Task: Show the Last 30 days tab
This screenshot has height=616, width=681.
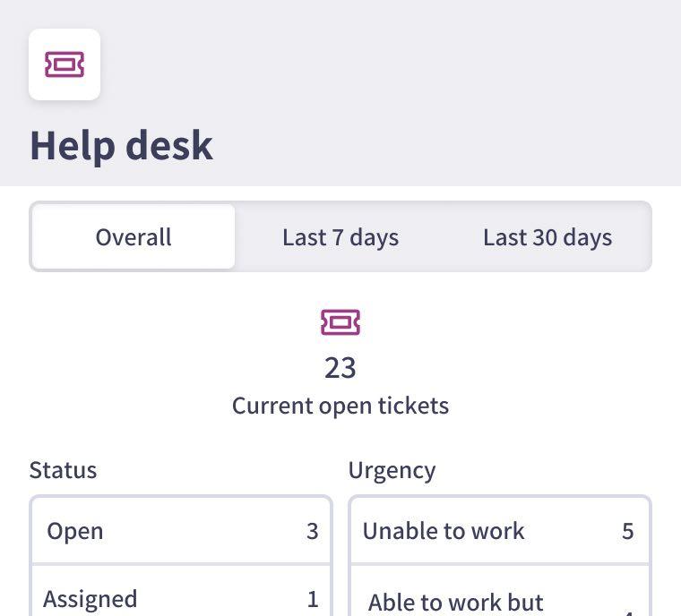Action: tap(547, 237)
